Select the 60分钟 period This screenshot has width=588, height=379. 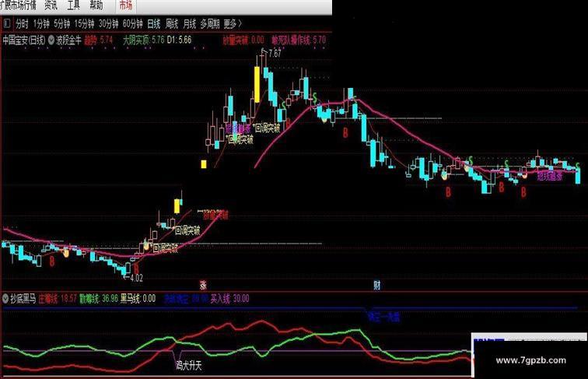point(132,24)
